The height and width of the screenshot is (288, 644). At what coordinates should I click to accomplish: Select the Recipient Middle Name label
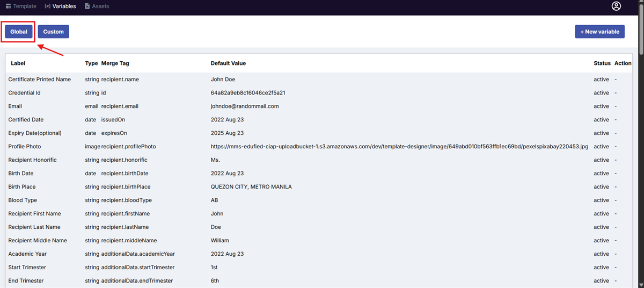[x=38, y=241]
